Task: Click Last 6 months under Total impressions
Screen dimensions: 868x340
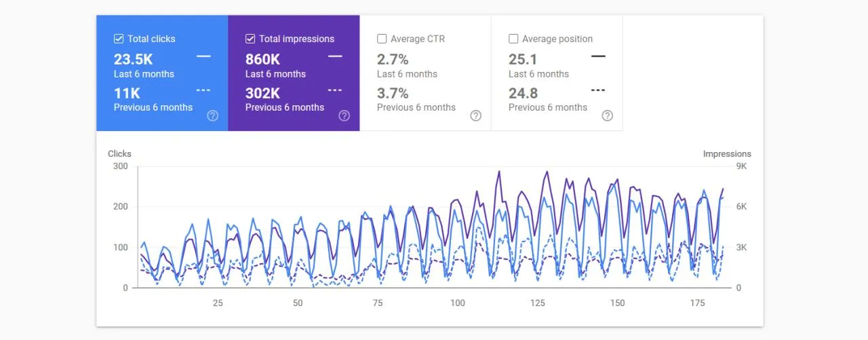Action: 275,74
